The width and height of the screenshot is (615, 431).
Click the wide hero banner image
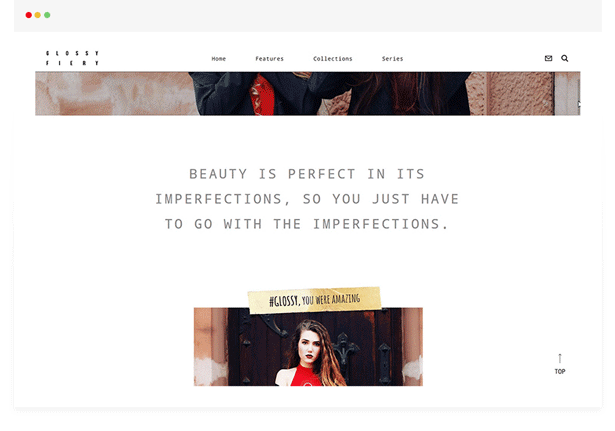(308, 94)
